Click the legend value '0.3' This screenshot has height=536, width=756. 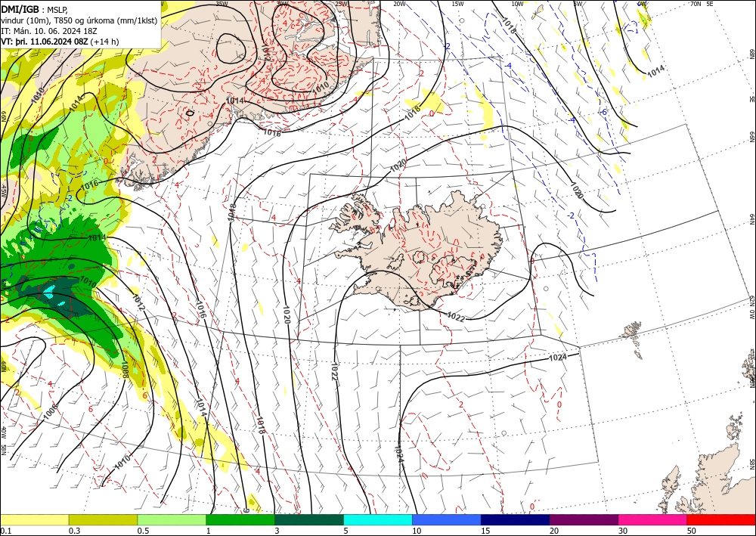74,531
